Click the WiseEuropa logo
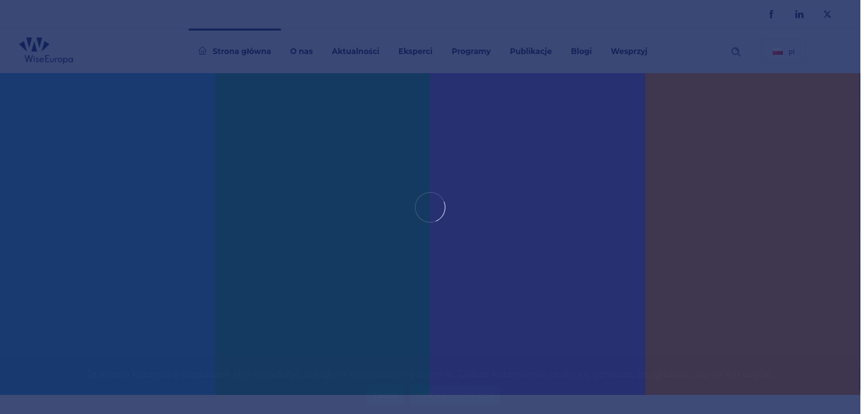Image resolution: width=868 pixels, height=414 pixels. pos(46,50)
